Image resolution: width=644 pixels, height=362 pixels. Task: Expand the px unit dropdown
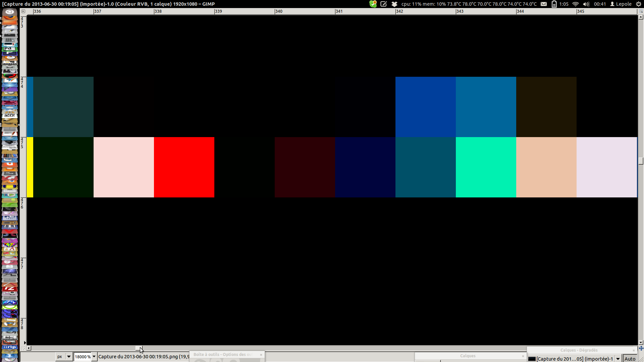[69, 357]
